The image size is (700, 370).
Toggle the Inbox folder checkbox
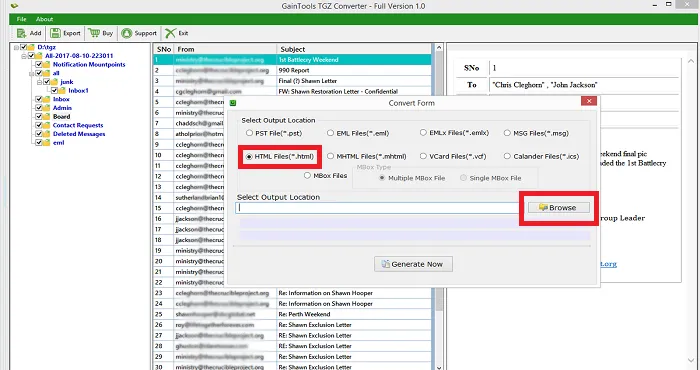(x=39, y=99)
